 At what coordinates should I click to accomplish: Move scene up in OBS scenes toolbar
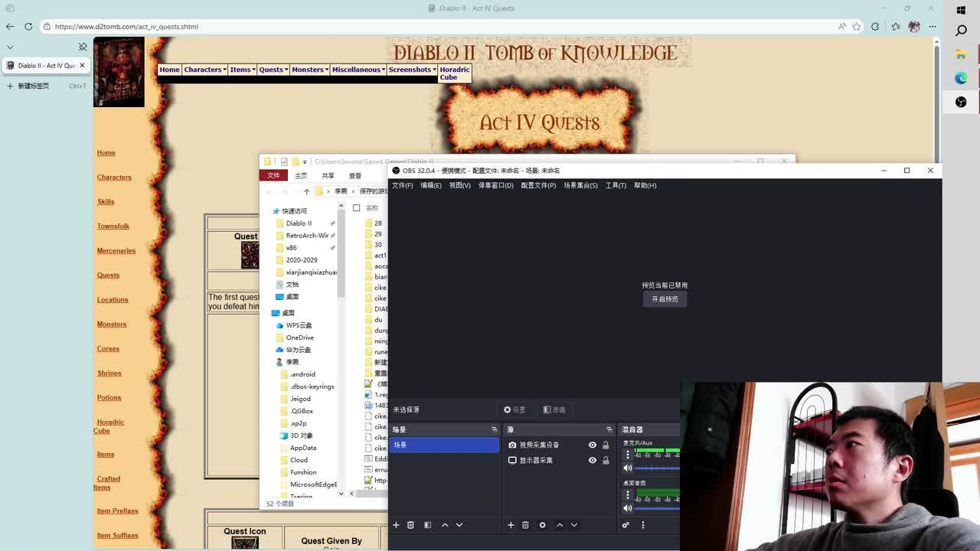point(445,525)
